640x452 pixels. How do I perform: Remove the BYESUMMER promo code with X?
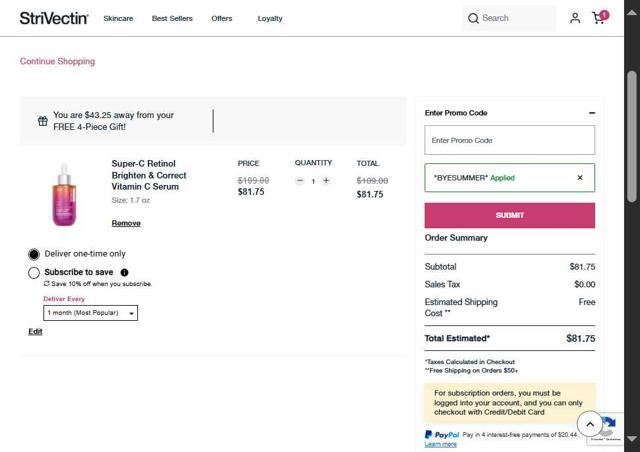click(x=580, y=178)
